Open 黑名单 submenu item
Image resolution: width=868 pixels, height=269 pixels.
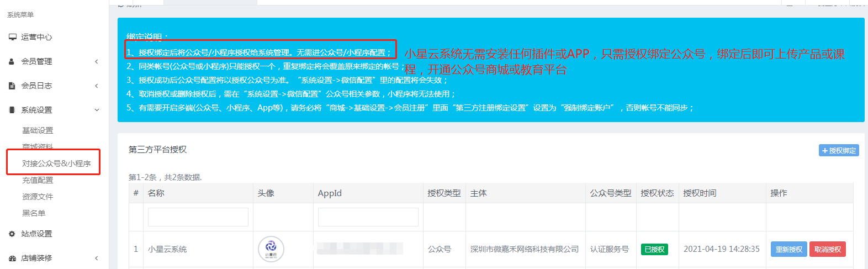pyautogui.click(x=34, y=213)
